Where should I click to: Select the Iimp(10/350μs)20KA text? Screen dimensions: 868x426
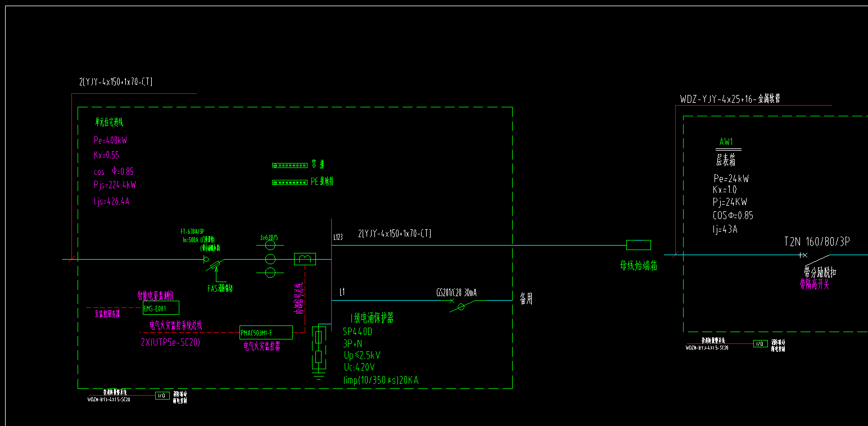pyautogui.click(x=381, y=380)
